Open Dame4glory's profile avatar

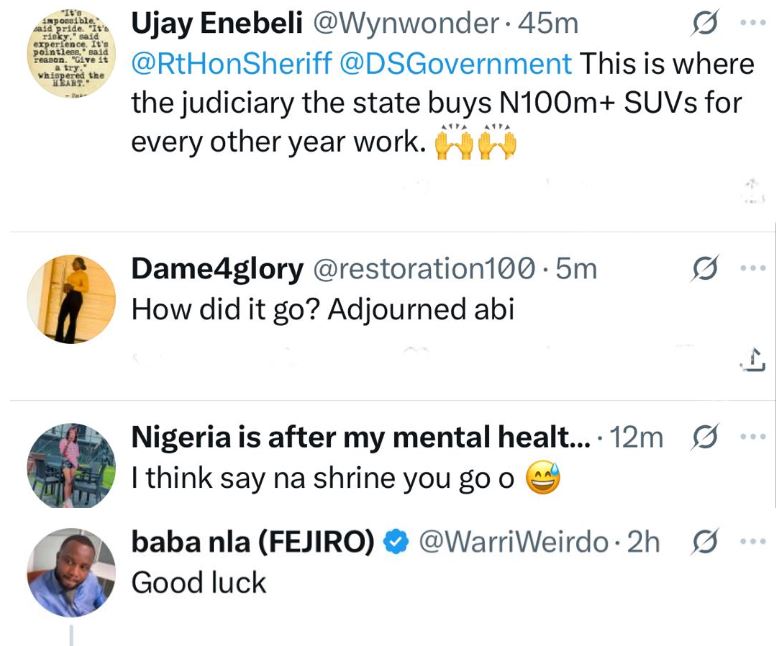(x=68, y=298)
